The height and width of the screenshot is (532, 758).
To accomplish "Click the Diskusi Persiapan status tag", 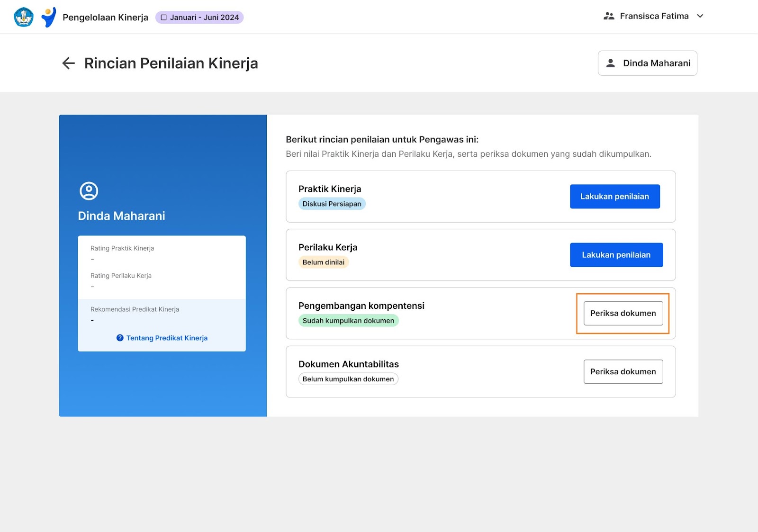I will (332, 204).
